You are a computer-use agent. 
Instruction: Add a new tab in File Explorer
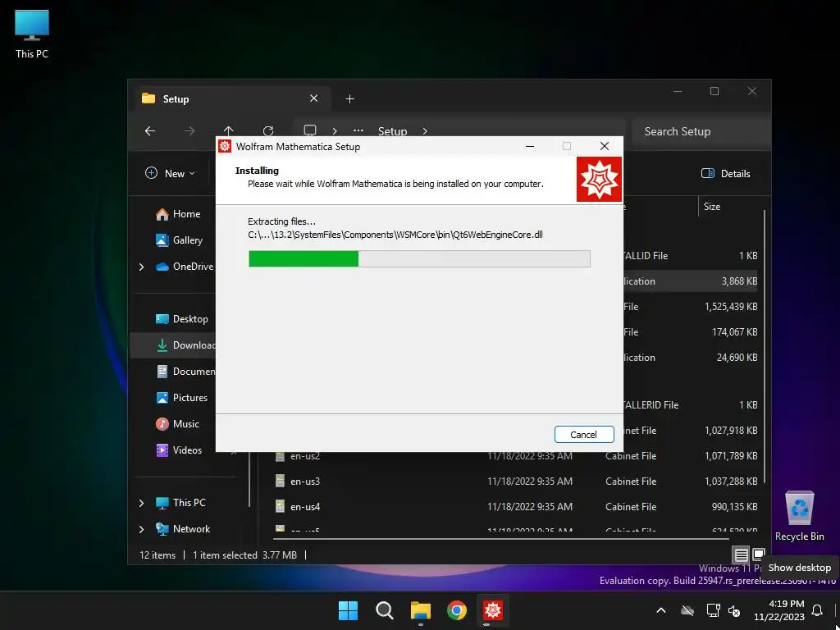(x=349, y=99)
